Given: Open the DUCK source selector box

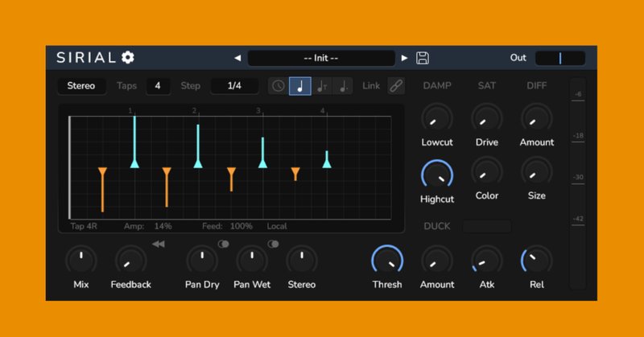Looking at the screenshot, I should tap(487, 226).
